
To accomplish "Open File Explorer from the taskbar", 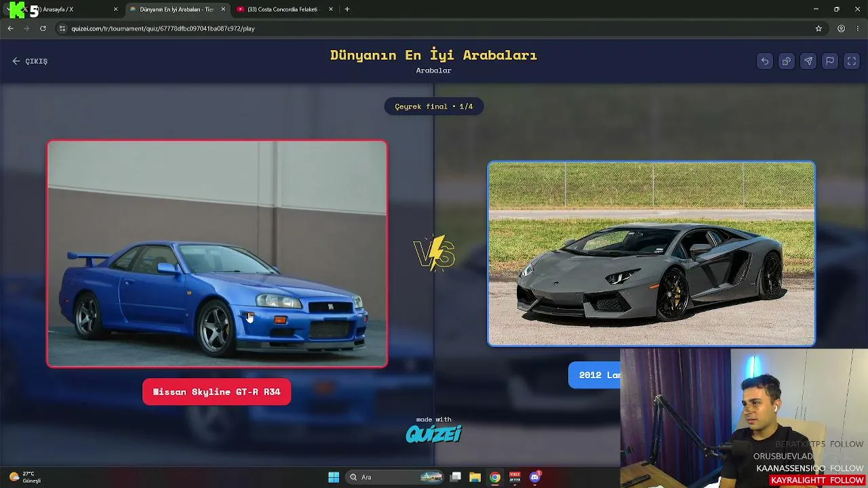I will [475, 477].
